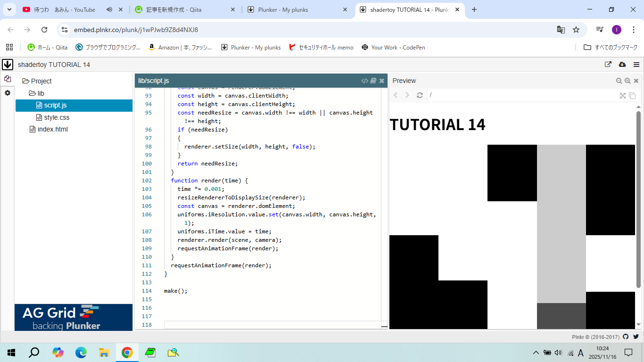Click the preview pane vertical scrollbar
Viewport: 644px width, 362px height.
point(639,199)
